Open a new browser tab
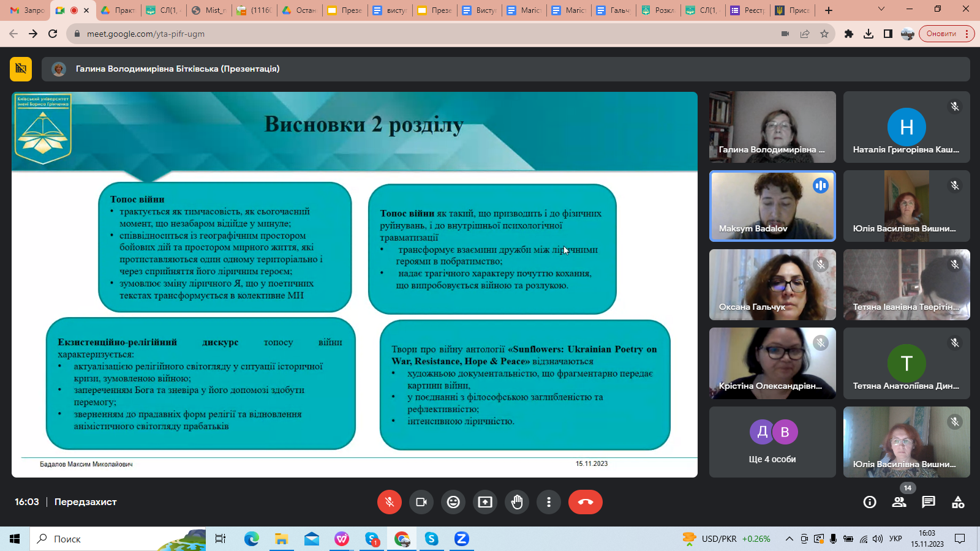Image resolution: width=980 pixels, height=551 pixels. 829,10
